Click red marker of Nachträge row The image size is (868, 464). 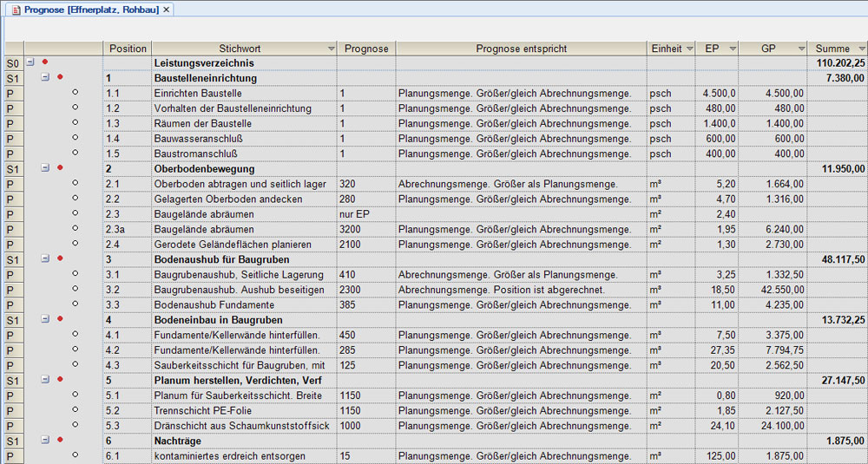point(60,441)
